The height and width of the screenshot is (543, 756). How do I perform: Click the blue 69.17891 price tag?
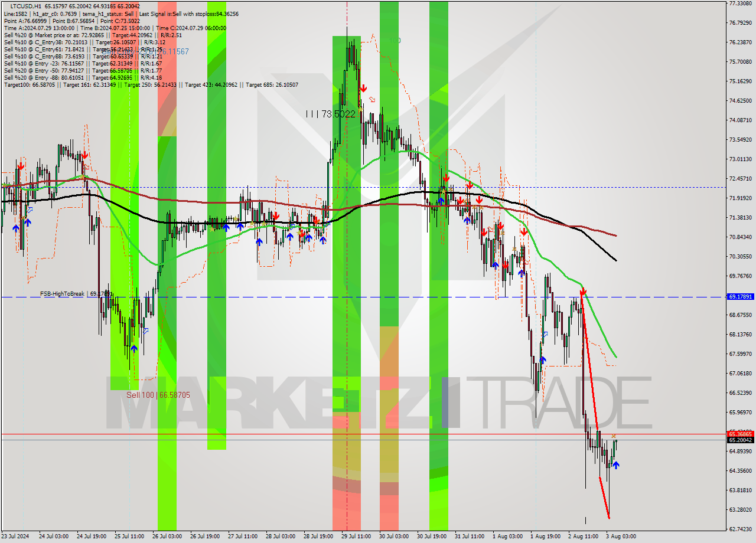pos(740,297)
